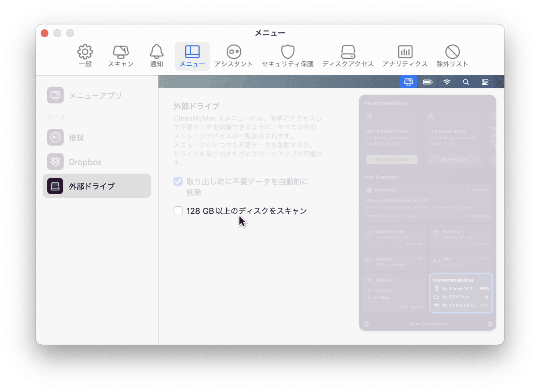Click the eject icon beside My SSD Drive
This screenshot has height=392, width=540.
click(x=486, y=297)
